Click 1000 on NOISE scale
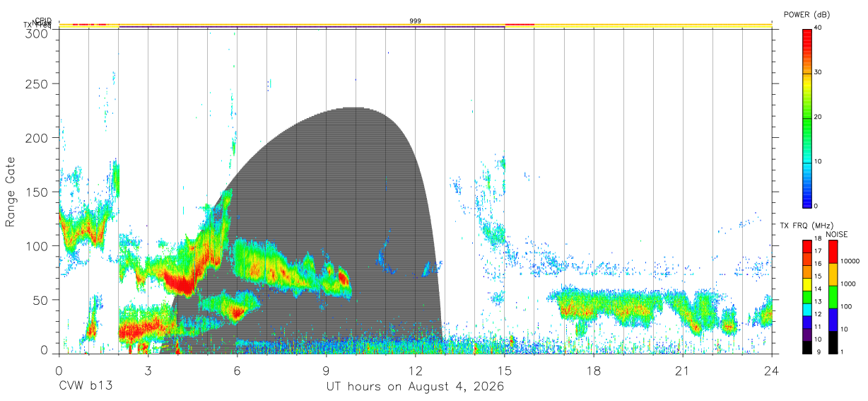 (x=848, y=284)
